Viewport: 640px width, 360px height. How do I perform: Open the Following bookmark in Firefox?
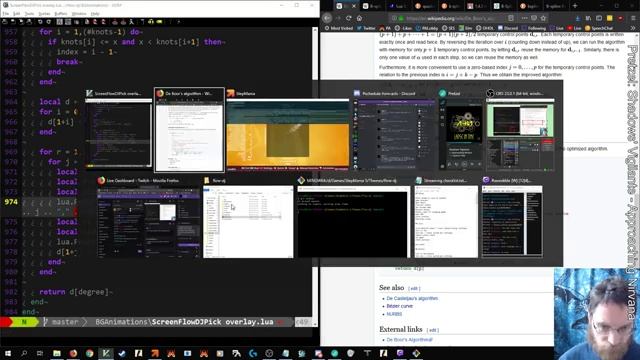pyautogui.click(x=534, y=28)
